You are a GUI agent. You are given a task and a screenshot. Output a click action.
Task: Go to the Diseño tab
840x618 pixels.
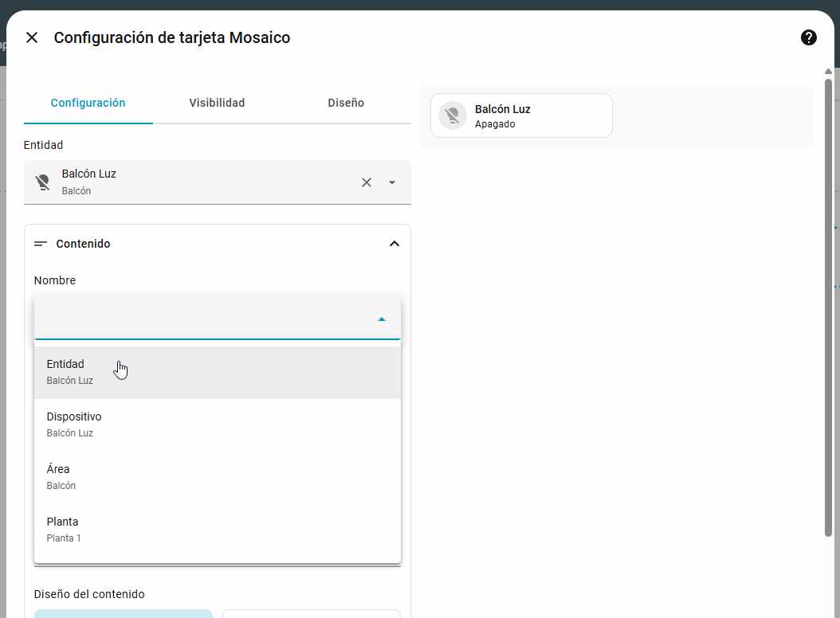tap(346, 103)
